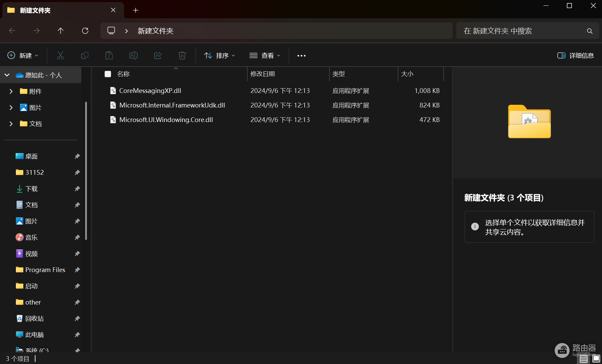
Task: Toggle the 详细信息 details pane
Action: click(576, 55)
